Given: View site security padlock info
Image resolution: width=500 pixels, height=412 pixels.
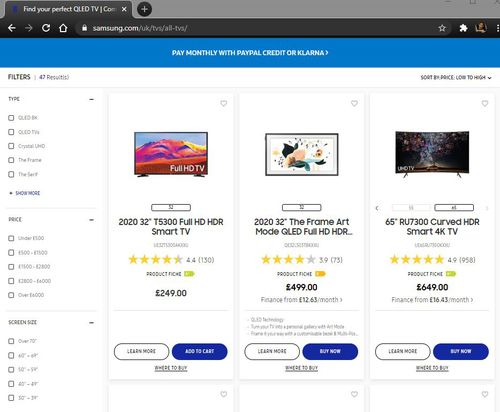Looking at the screenshot, I should point(84,28).
